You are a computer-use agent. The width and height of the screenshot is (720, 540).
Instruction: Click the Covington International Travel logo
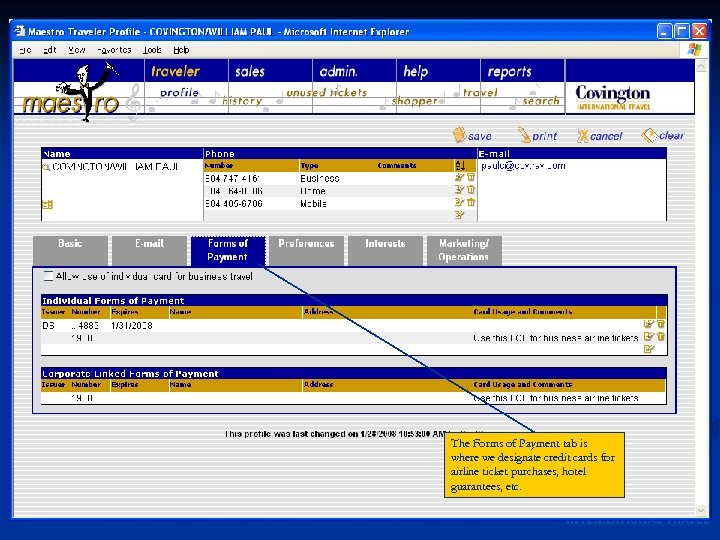click(613, 97)
